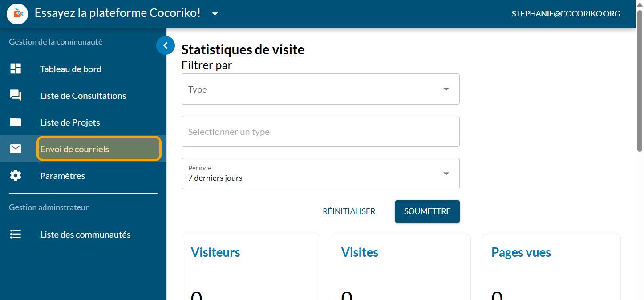Expand the community selector arrow in header

215,14
